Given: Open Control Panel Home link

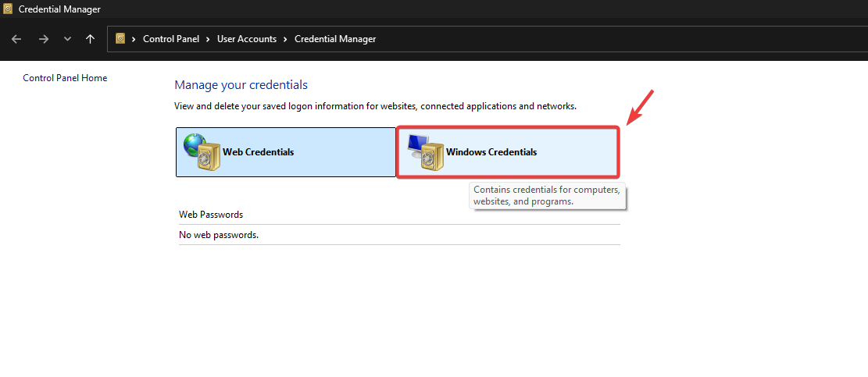Looking at the screenshot, I should pyautogui.click(x=65, y=78).
